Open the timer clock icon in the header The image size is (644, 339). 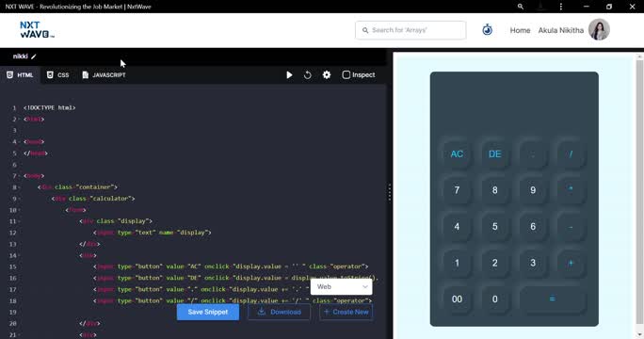point(487,29)
